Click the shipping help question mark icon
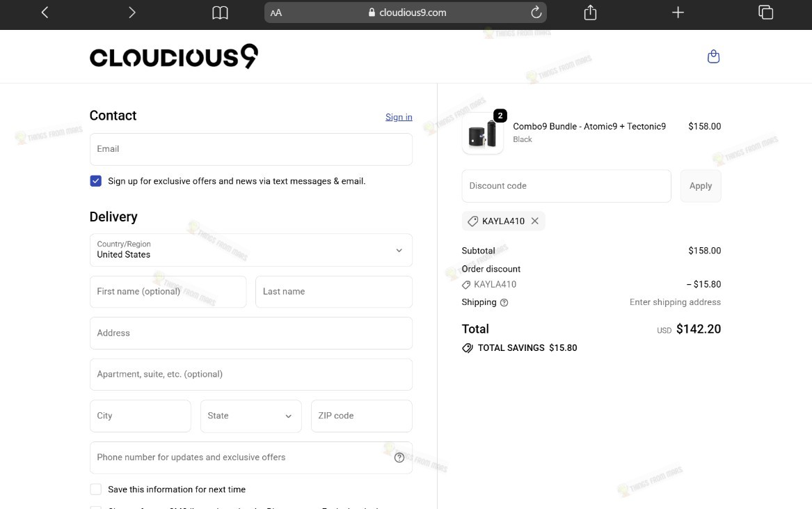812x509 pixels. (504, 303)
